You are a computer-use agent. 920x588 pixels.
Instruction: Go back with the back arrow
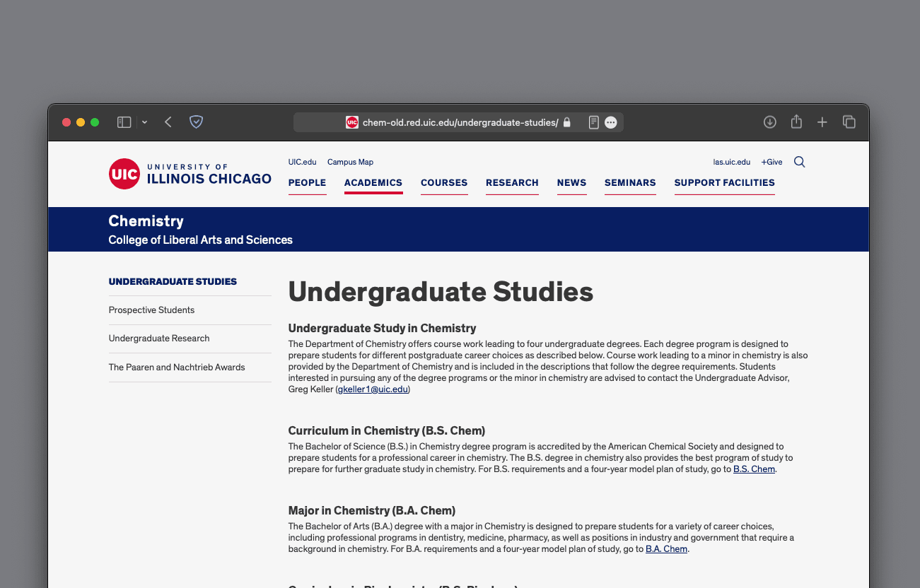[x=168, y=122]
